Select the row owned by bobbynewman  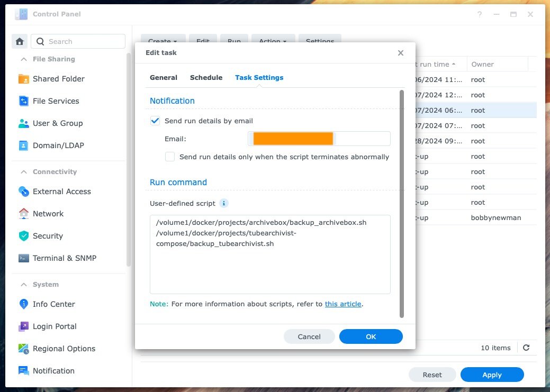[x=476, y=218]
